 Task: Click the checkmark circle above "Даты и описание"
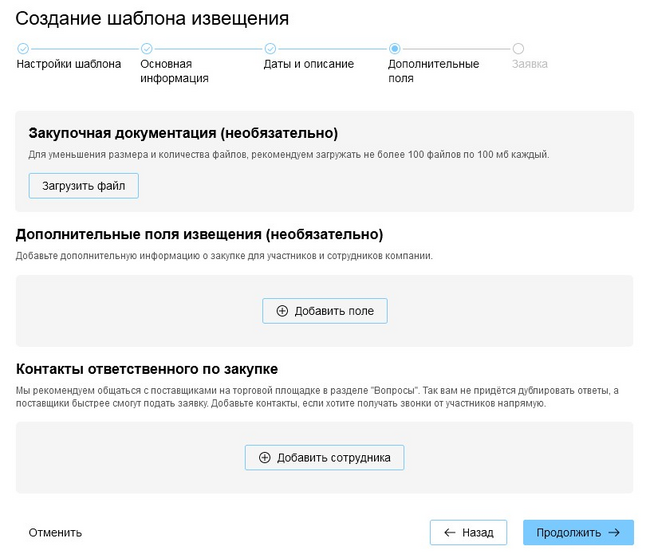(270, 48)
